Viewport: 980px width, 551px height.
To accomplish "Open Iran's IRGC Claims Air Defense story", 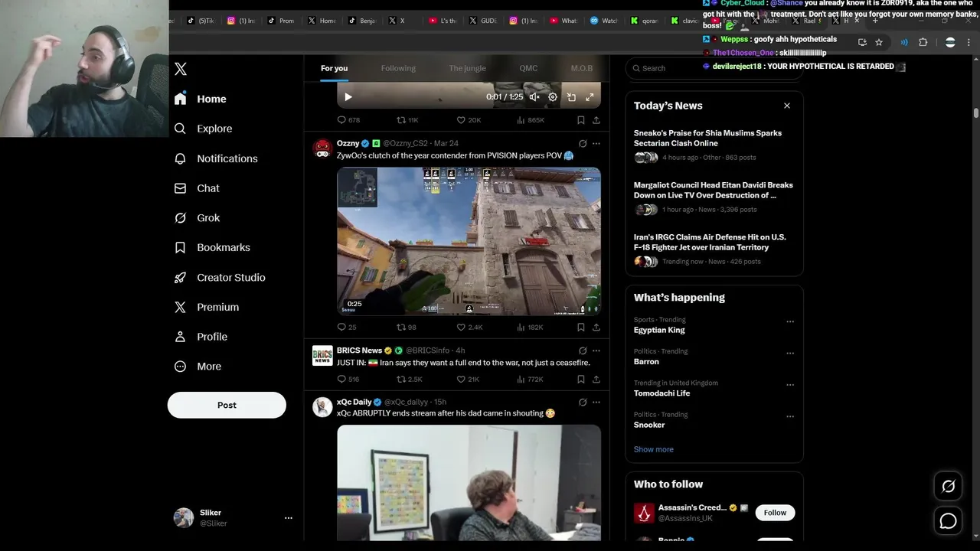I will pyautogui.click(x=714, y=251).
